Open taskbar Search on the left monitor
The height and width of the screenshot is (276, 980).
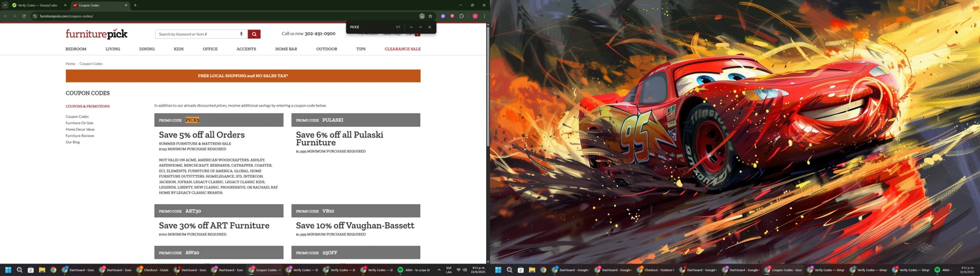pos(20,269)
